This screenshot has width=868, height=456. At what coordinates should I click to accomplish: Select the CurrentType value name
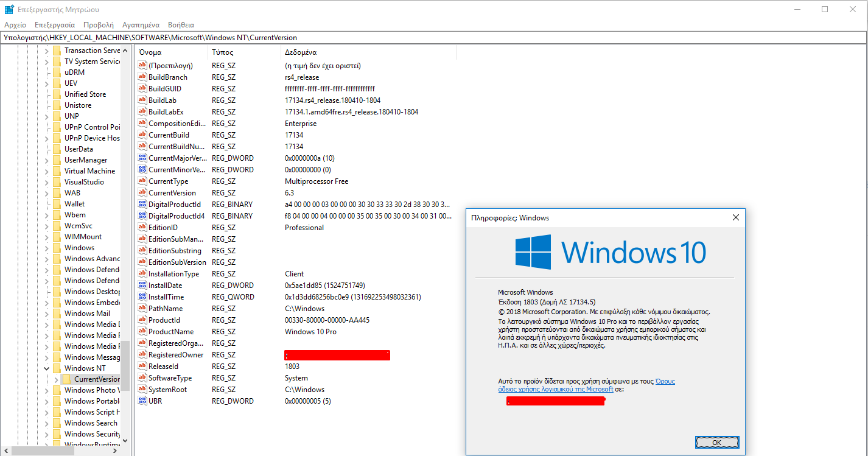pos(168,181)
